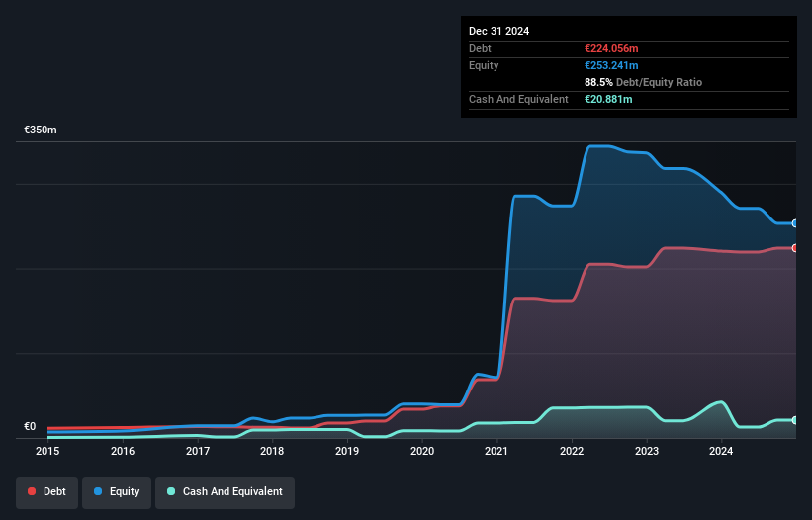Click the Cash And Equivalent tooltip label

tap(518, 99)
